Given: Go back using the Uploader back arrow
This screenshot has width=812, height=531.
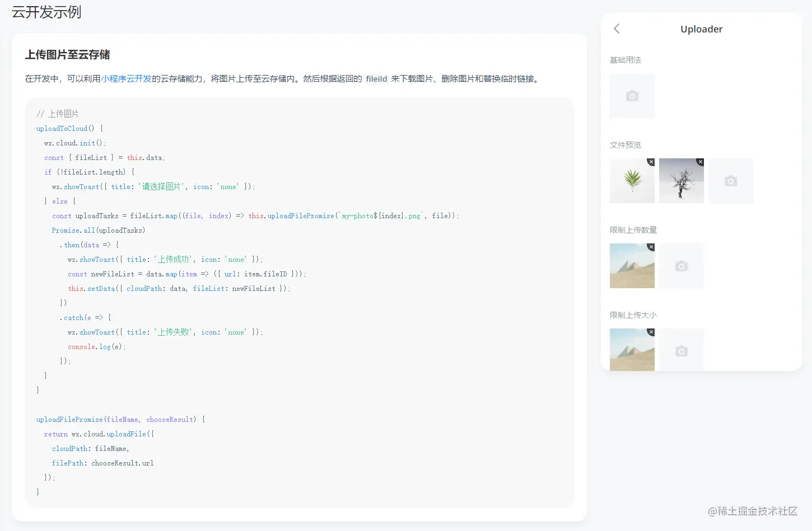Looking at the screenshot, I should pyautogui.click(x=617, y=29).
